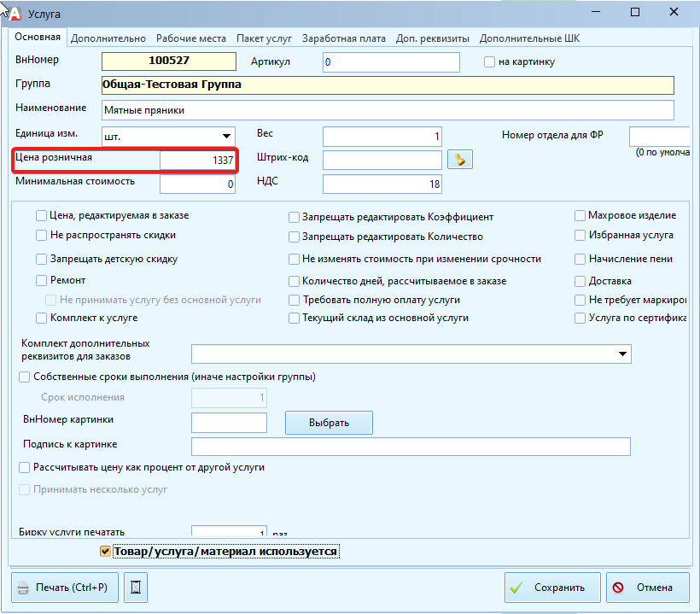Image resolution: width=700 pixels, height=614 pixels.
Task: Tick 'Услуга по сертификату' checkbox
Action: click(x=580, y=318)
